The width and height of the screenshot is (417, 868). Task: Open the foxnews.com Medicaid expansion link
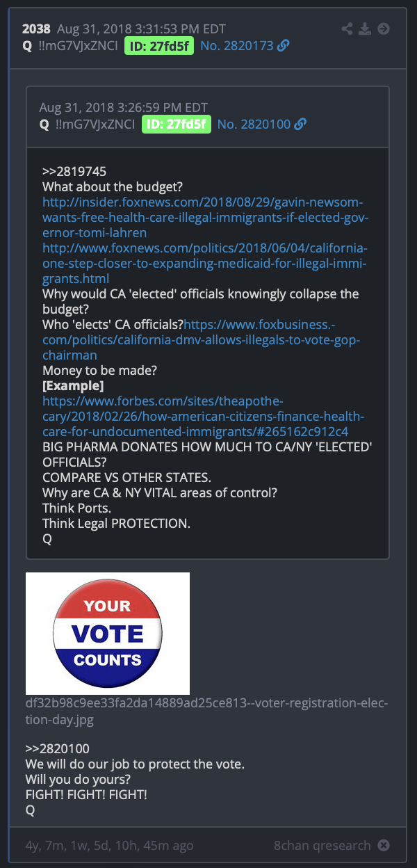pyautogui.click(x=205, y=263)
